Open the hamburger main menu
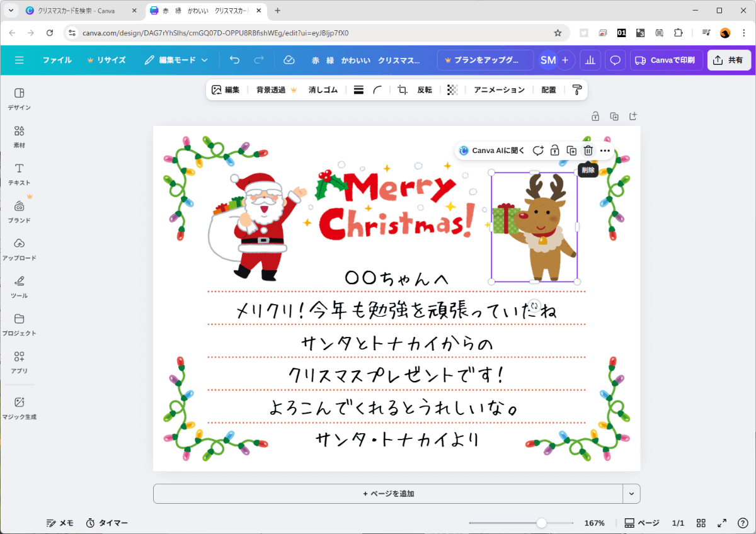 tap(19, 60)
